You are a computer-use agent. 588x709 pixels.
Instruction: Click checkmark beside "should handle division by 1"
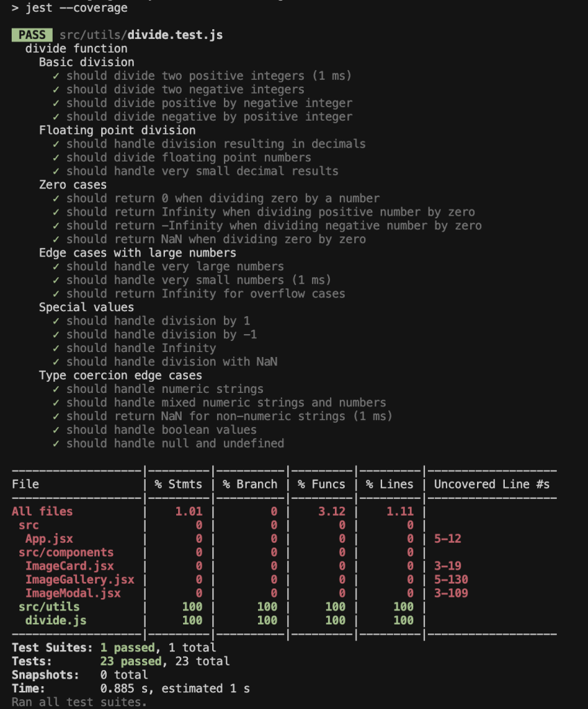[x=55, y=321]
